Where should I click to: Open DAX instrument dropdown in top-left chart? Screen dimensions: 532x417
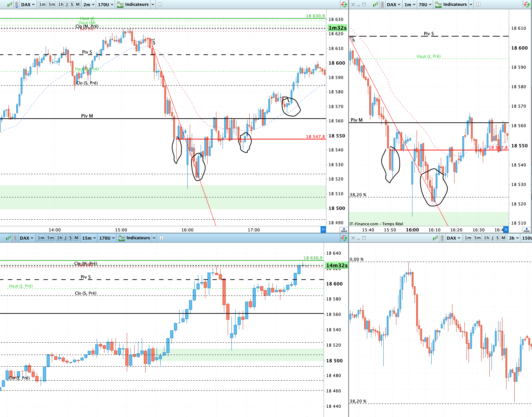tap(28, 4)
